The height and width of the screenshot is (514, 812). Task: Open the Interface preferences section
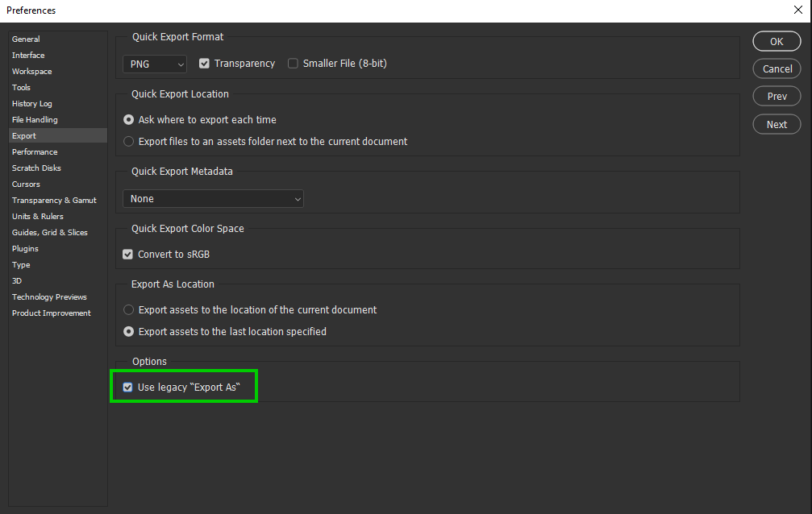tap(28, 55)
